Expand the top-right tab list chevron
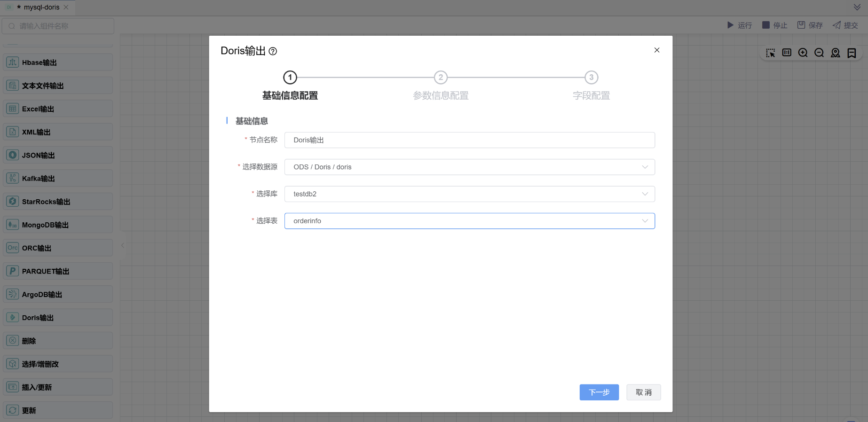Screen dimensions: 868x422 click(857, 7)
